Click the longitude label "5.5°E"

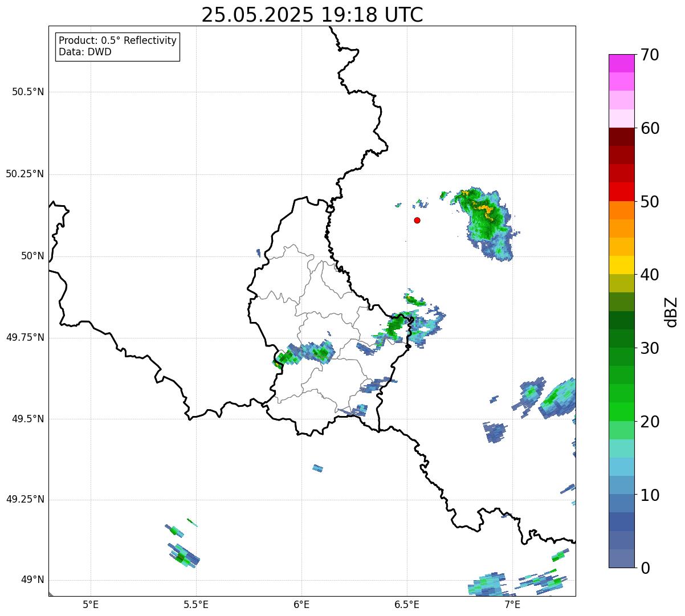pos(196,605)
